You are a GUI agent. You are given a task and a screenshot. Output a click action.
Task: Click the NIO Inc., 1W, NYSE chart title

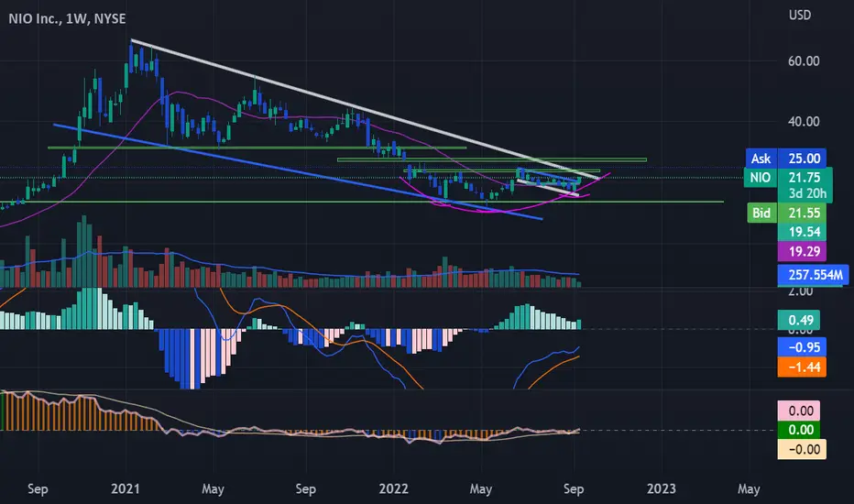coord(67,18)
